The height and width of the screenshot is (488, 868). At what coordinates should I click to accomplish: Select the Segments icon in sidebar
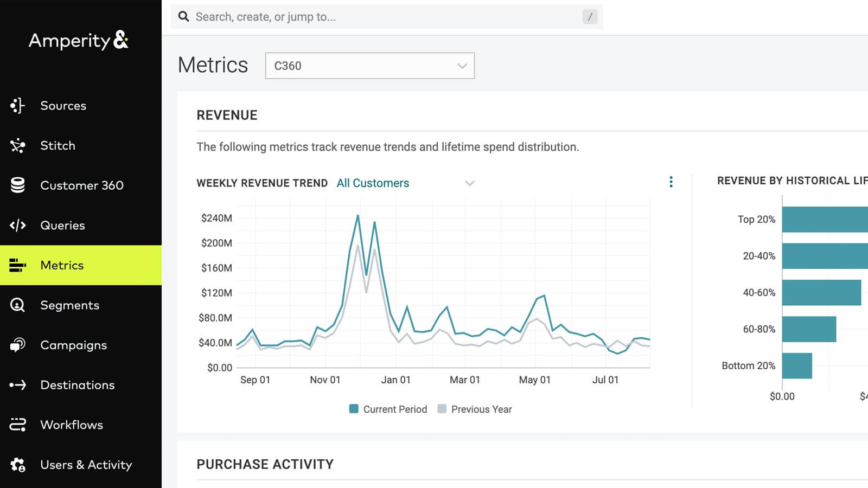17,305
